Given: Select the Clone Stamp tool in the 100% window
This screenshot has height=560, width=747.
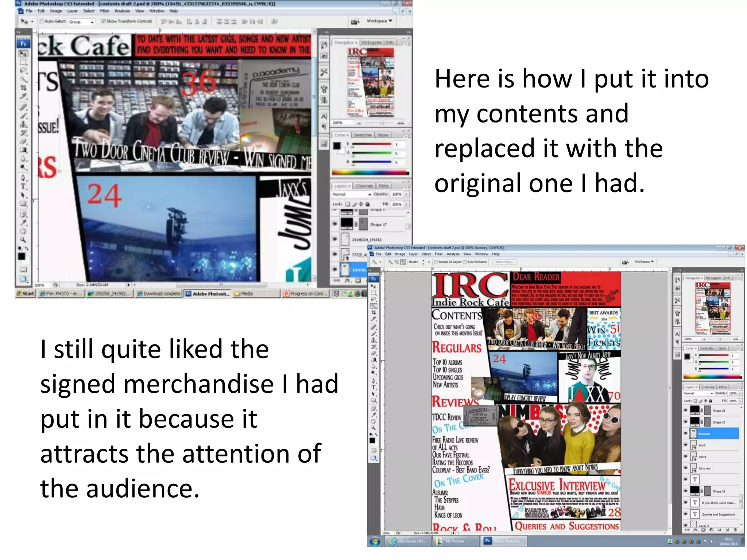Looking at the screenshot, I should 373,340.
